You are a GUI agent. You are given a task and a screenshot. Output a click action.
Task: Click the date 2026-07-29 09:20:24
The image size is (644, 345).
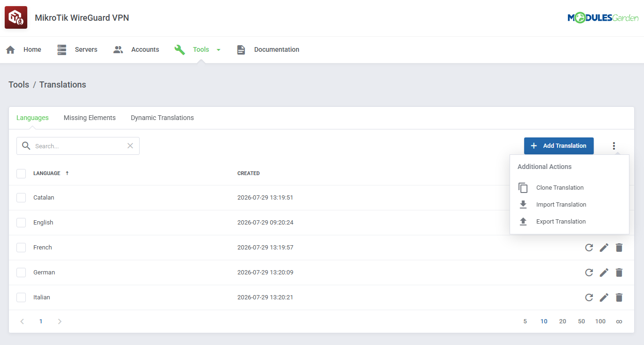265,223
